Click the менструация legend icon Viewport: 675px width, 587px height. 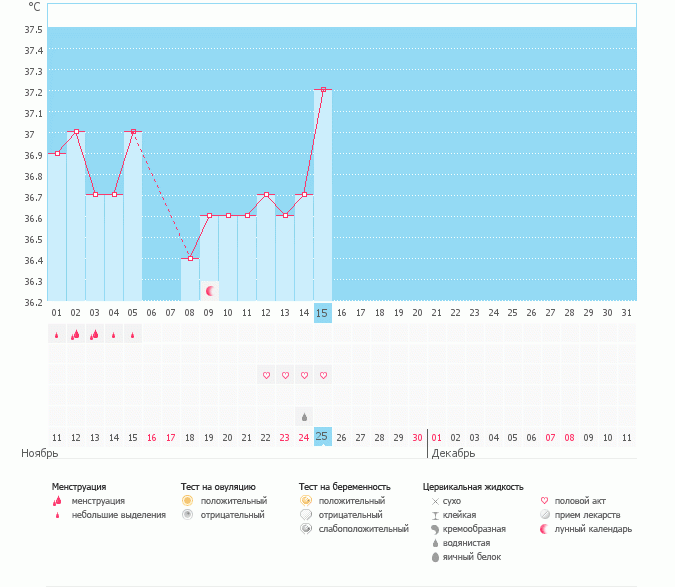pyautogui.click(x=57, y=501)
